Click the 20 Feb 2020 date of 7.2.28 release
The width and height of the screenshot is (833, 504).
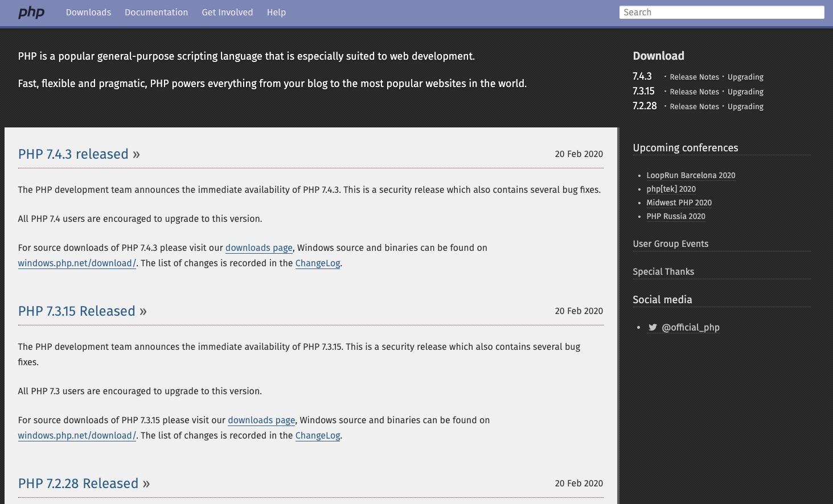pos(578,484)
